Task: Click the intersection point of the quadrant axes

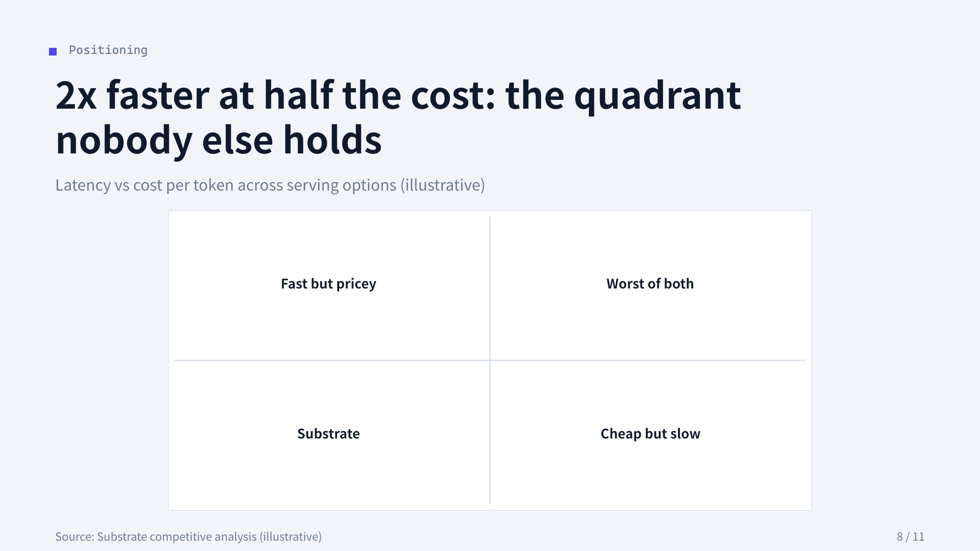Action: (490, 360)
